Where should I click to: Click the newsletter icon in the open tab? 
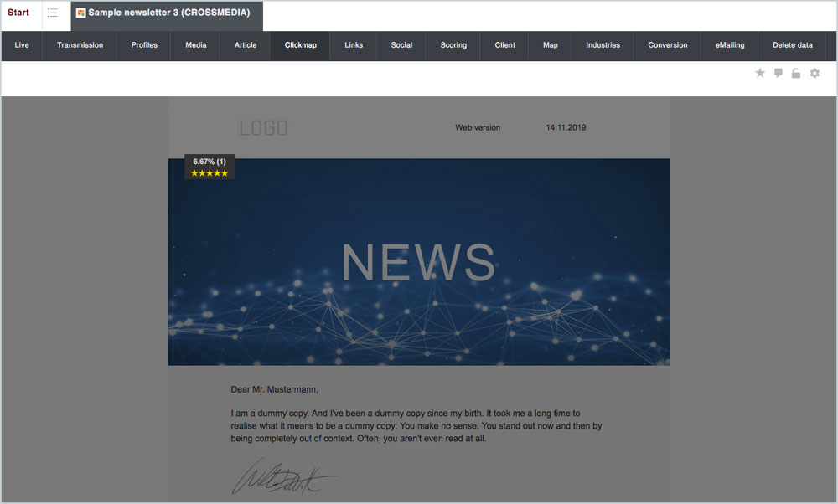click(x=81, y=13)
